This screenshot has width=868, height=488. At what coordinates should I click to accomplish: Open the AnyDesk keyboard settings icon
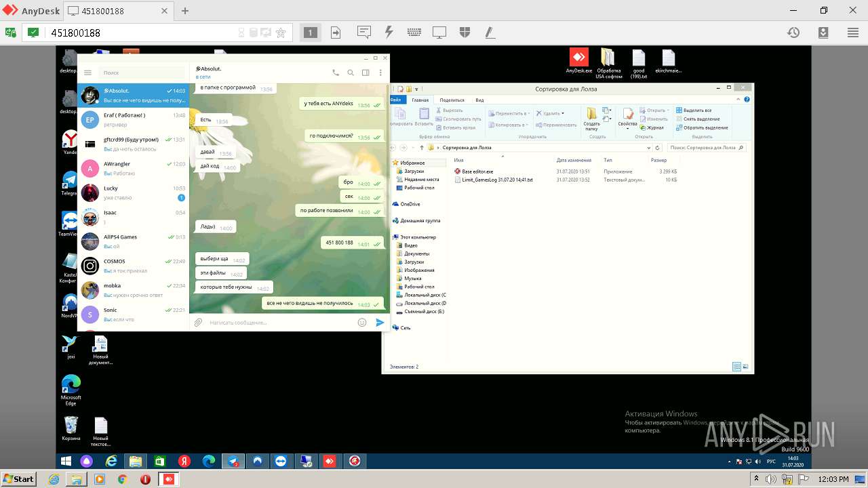click(x=414, y=33)
